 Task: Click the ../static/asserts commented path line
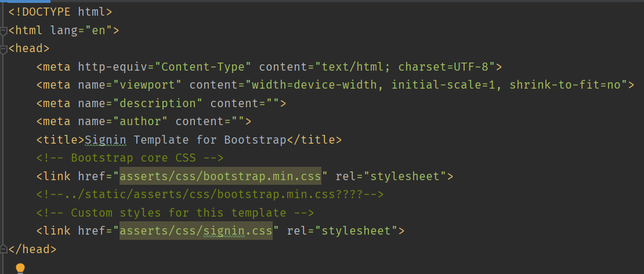click(x=210, y=195)
